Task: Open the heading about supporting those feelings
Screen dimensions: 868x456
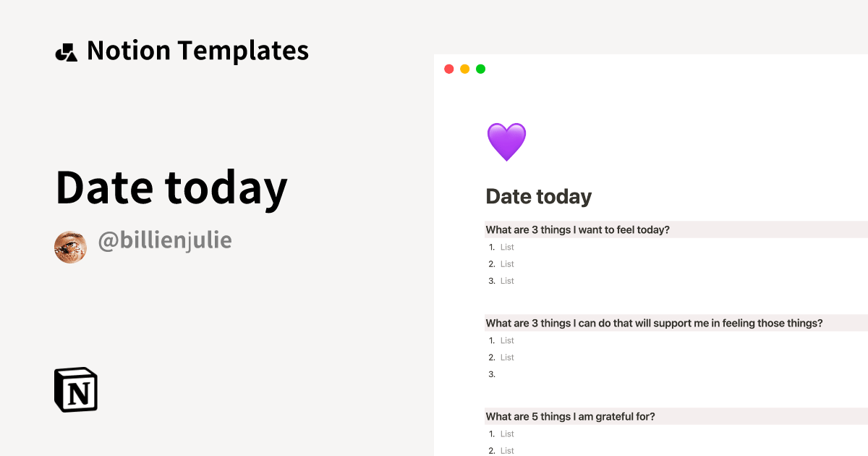Action: pos(654,323)
